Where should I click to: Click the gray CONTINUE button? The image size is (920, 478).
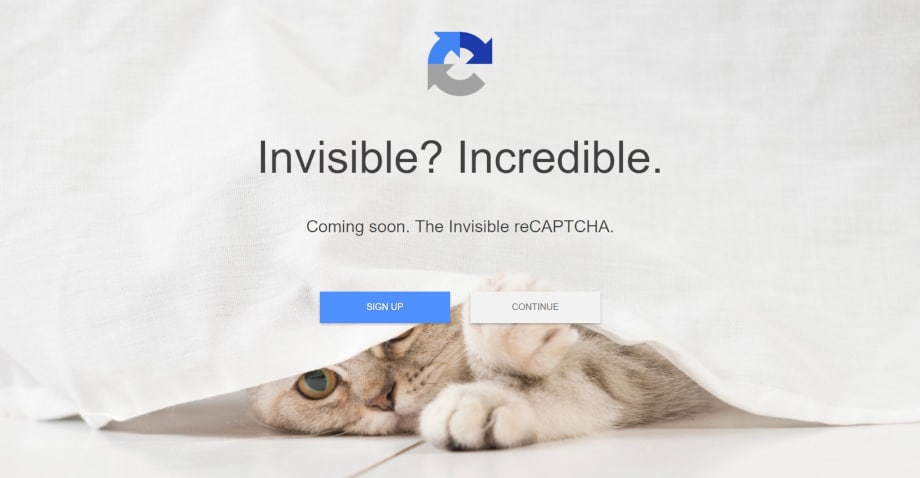click(x=535, y=307)
